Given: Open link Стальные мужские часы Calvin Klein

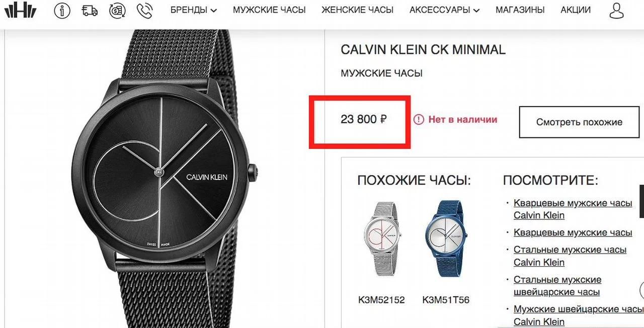Looking at the screenshot, I should click(x=570, y=256).
